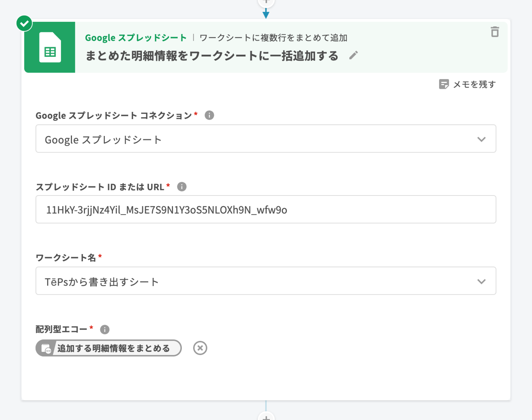Click the green Google スプレッドシート header link

click(x=135, y=38)
